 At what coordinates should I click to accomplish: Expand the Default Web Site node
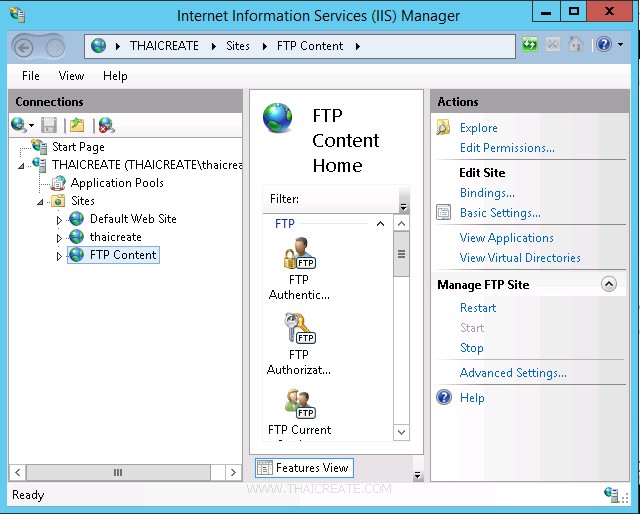tap(59, 220)
